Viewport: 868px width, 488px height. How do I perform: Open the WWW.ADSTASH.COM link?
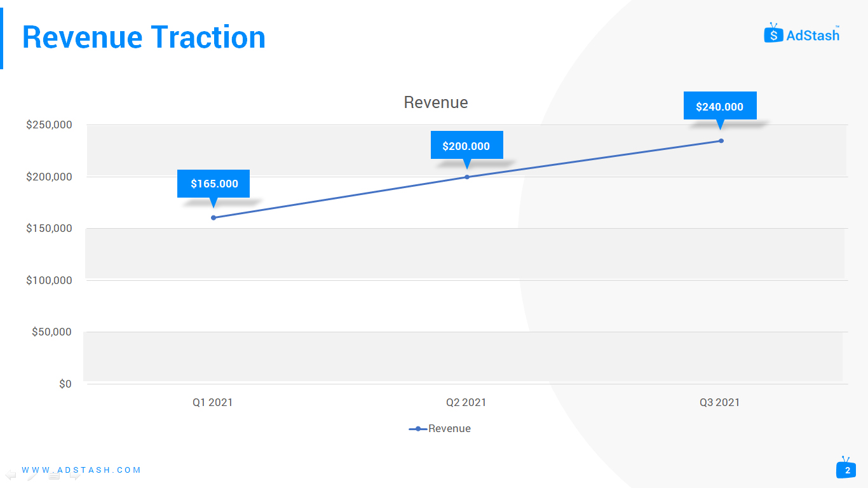81,470
